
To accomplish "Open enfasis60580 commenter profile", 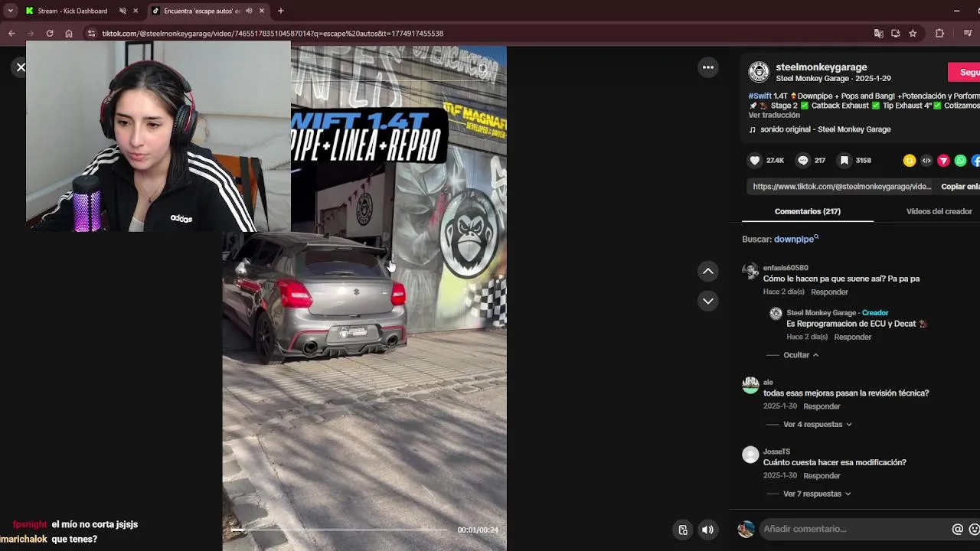I will click(x=786, y=268).
